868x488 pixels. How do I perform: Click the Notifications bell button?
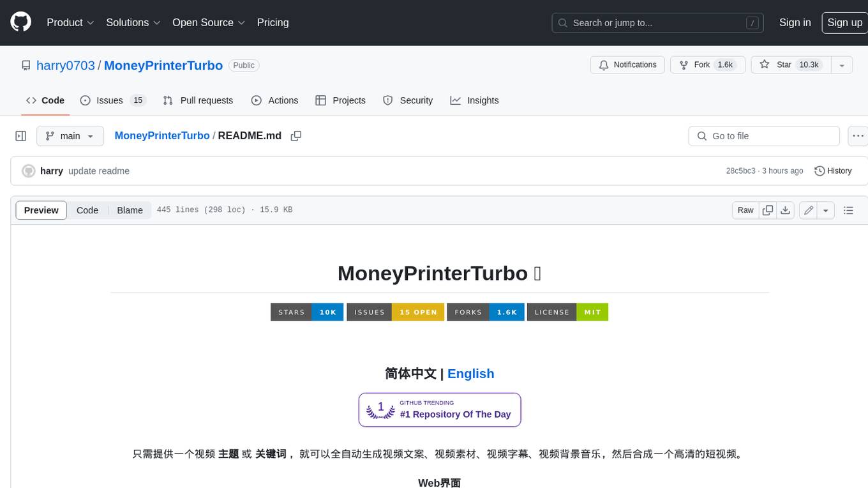pyautogui.click(x=628, y=65)
